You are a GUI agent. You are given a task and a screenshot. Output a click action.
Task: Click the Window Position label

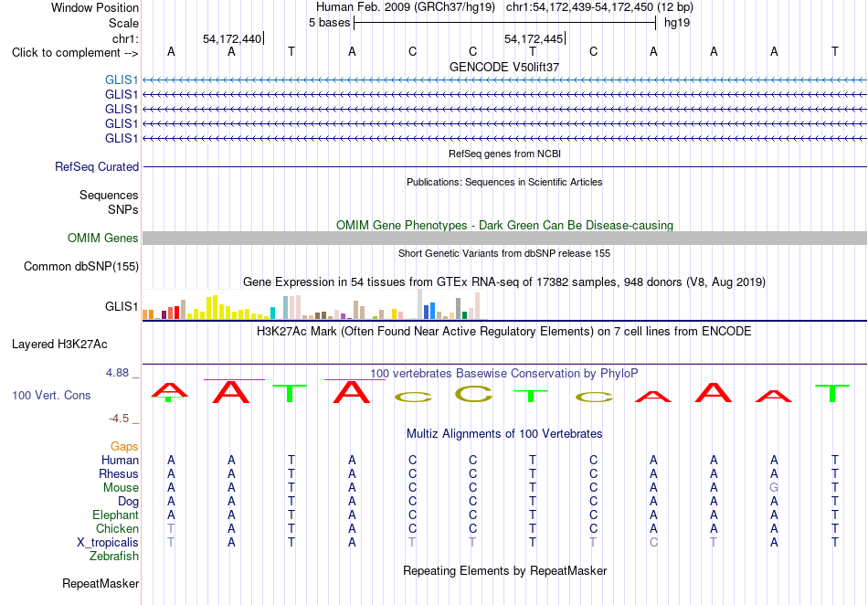coord(95,7)
